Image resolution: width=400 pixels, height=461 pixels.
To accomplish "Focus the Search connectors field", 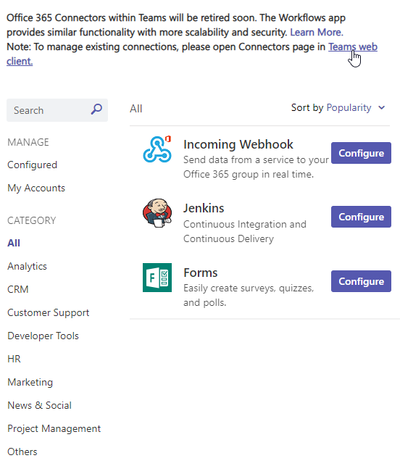I will (x=57, y=110).
